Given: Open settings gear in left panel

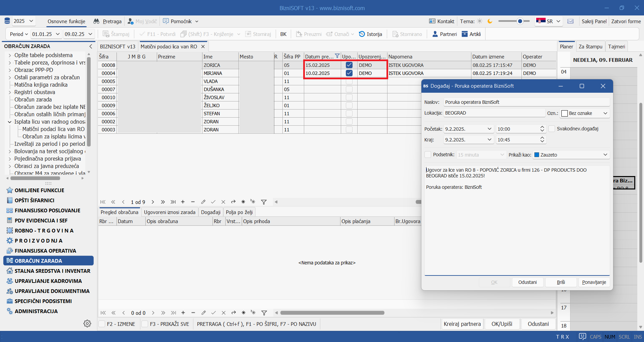Looking at the screenshot, I should [87, 324].
